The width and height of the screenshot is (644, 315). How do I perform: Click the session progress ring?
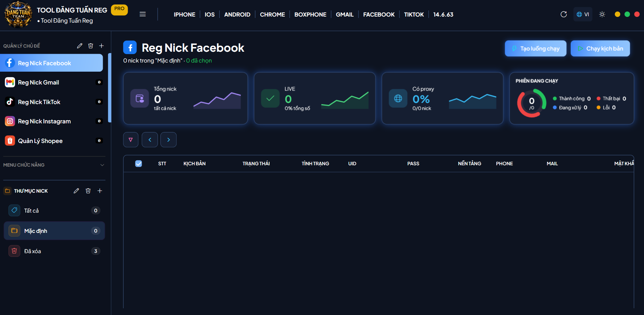click(531, 103)
